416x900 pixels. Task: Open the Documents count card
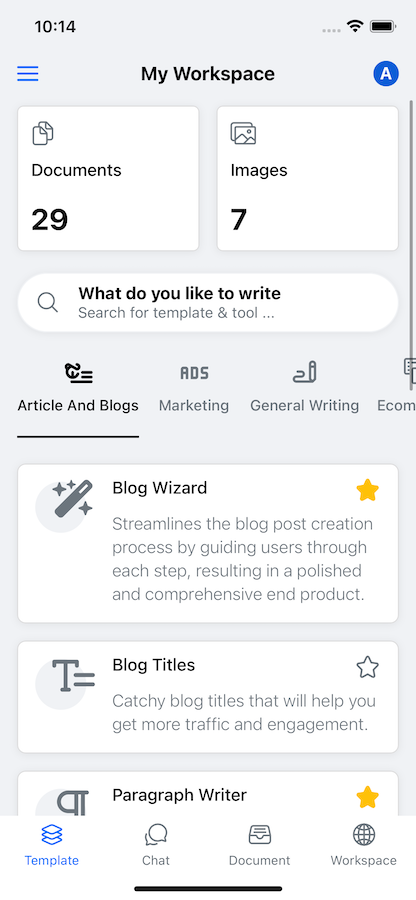(108, 179)
